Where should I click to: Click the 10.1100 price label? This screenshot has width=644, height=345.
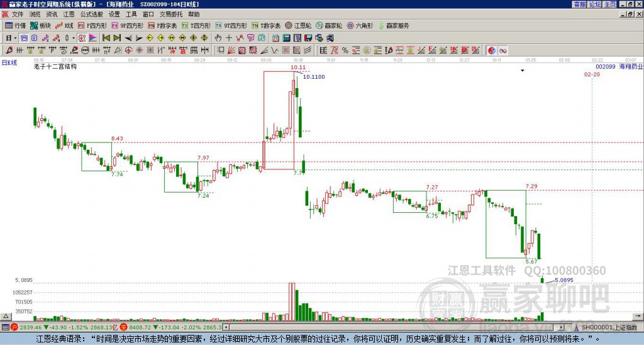click(x=314, y=77)
